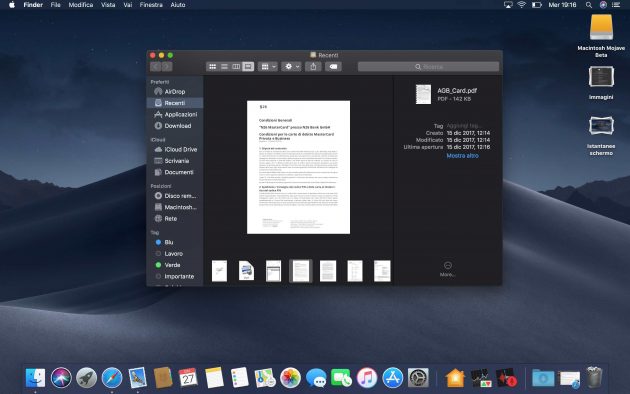Open the File menu
The height and width of the screenshot is (394, 630).
(x=55, y=5)
